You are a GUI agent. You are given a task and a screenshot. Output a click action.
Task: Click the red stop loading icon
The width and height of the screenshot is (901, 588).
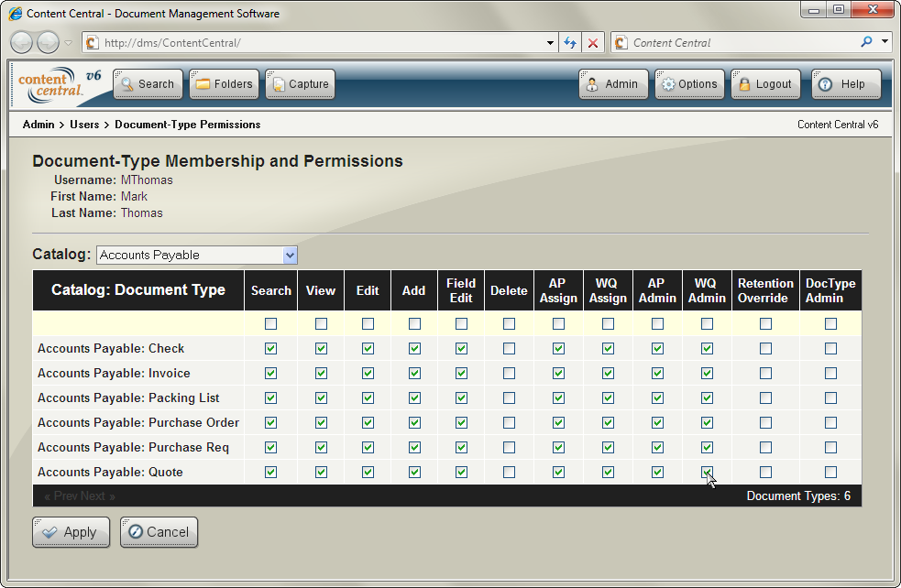(x=593, y=42)
